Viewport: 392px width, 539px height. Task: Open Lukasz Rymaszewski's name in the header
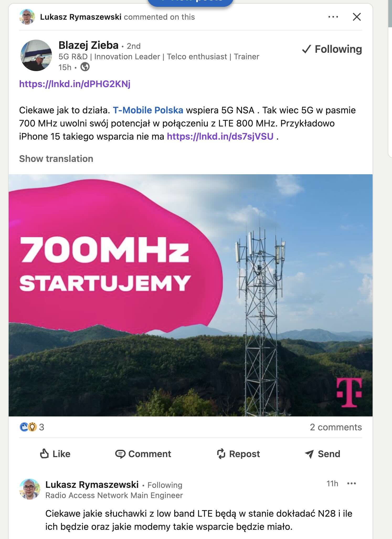[x=81, y=17]
